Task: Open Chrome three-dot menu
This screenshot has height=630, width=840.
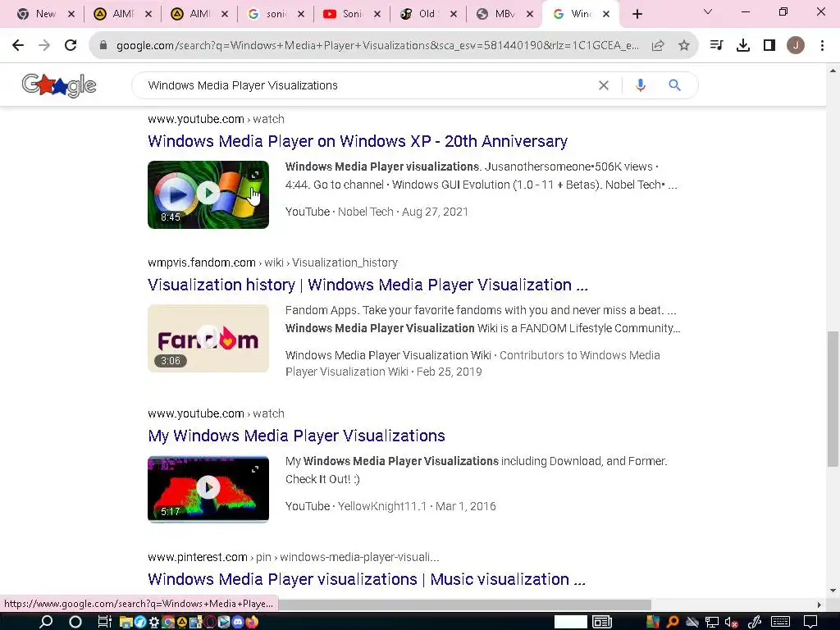Action: point(822,46)
